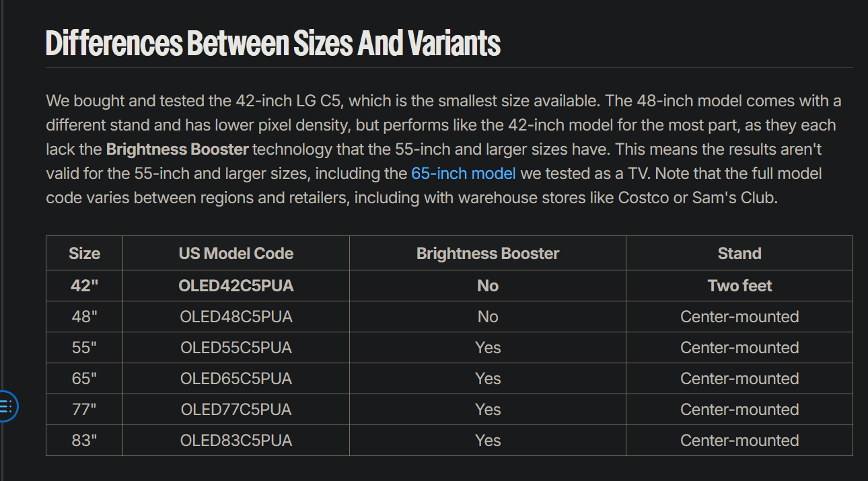Viewport: 868px width, 481px height.
Task: Click the Size column header
Action: pos(84,254)
